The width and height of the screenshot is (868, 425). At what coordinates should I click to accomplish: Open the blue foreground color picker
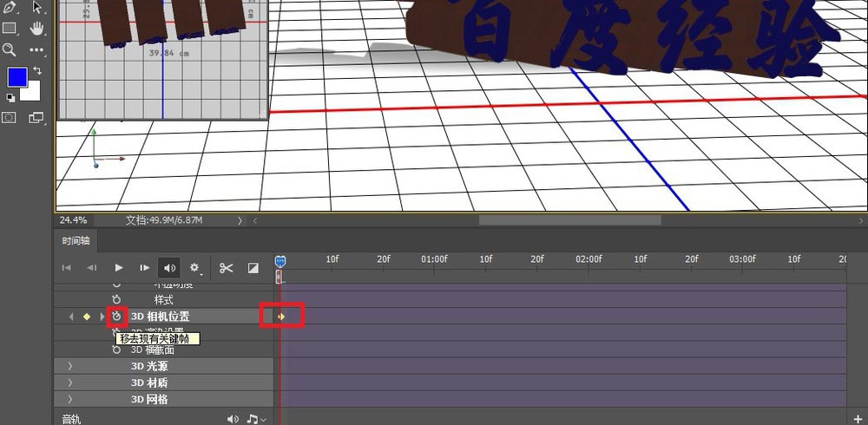click(x=17, y=77)
